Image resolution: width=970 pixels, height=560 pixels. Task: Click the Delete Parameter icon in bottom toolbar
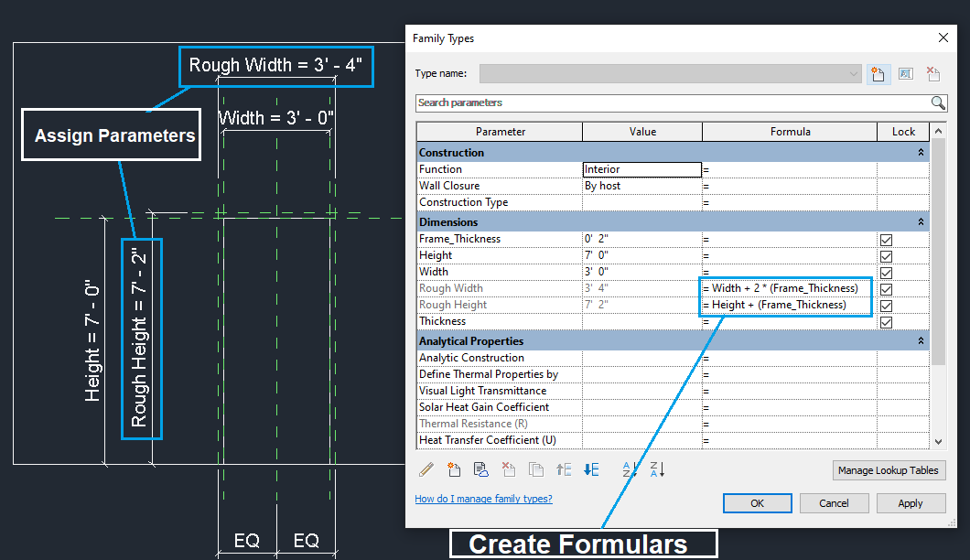(509, 469)
